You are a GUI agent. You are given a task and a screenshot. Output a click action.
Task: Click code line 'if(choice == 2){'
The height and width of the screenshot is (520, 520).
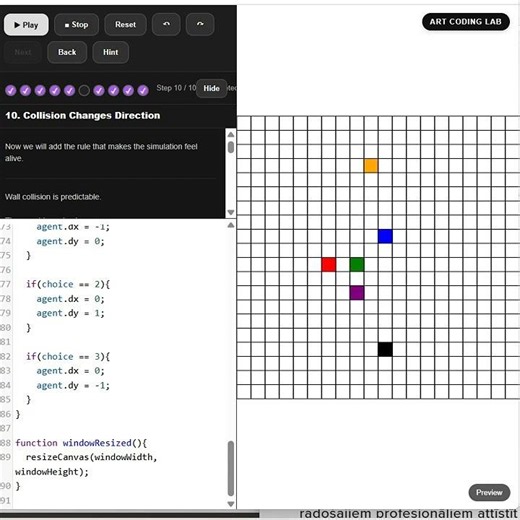68,284
